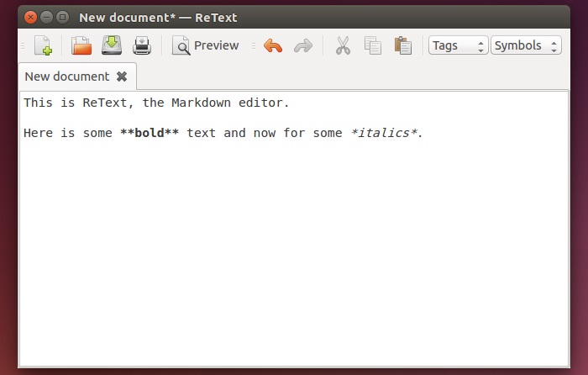The image size is (588, 375).
Task: Save the document with the green arrow drive icon
Action: point(112,45)
